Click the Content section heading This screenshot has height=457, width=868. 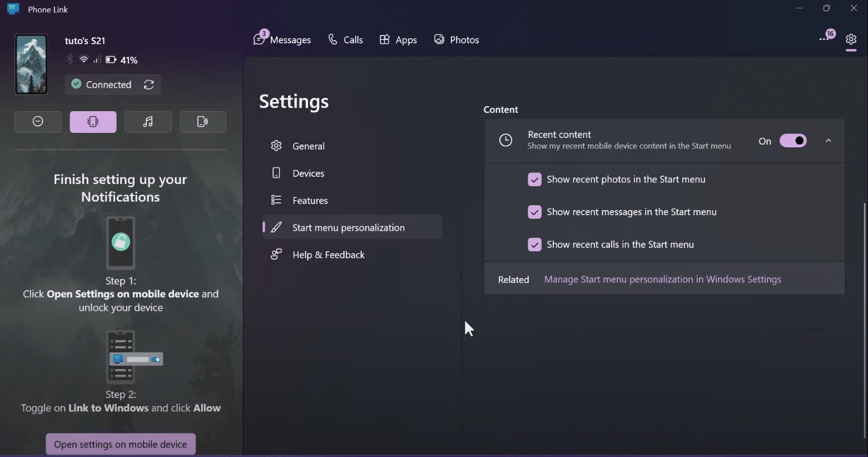[x=500, y=110]
